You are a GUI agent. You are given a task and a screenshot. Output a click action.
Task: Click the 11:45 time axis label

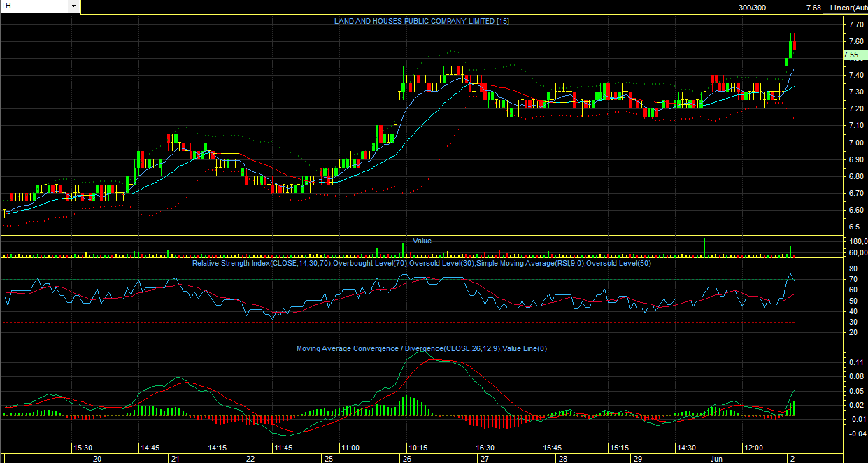click(x=283, y=448)
